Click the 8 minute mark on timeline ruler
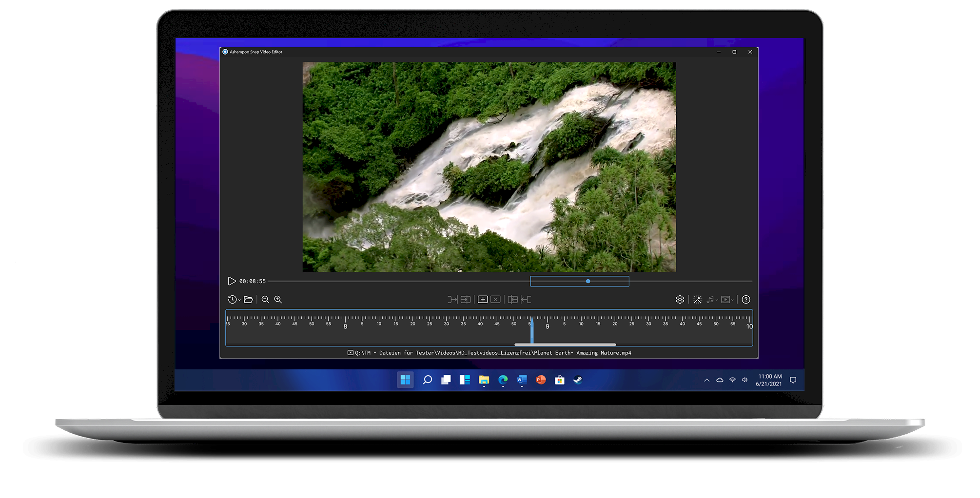Image resolution: width=980 pixels, height=498 pixels. (x=345, y=326)
